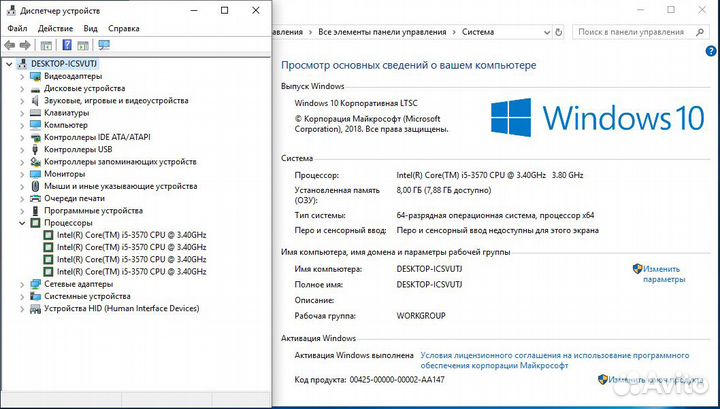This screenshot has height=409, width=720.
Task: Open the Действие menu
Action: click(x=55, y=28)
